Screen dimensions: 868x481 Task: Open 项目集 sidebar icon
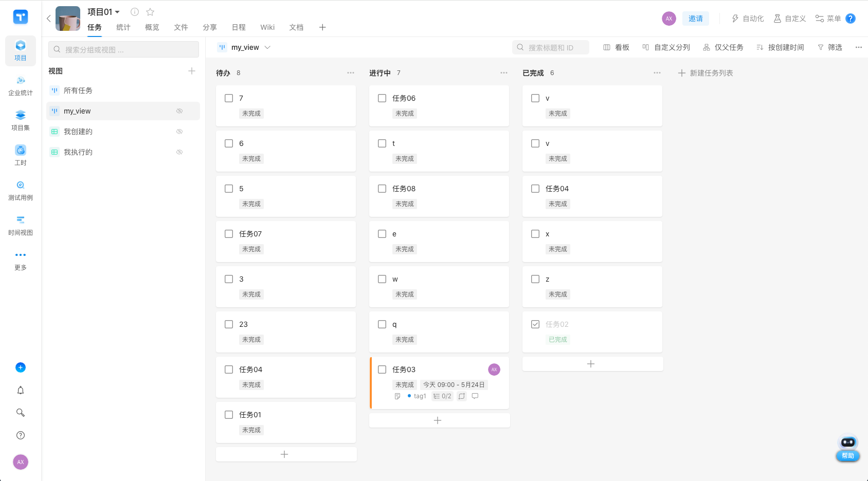tap(21, 121)
